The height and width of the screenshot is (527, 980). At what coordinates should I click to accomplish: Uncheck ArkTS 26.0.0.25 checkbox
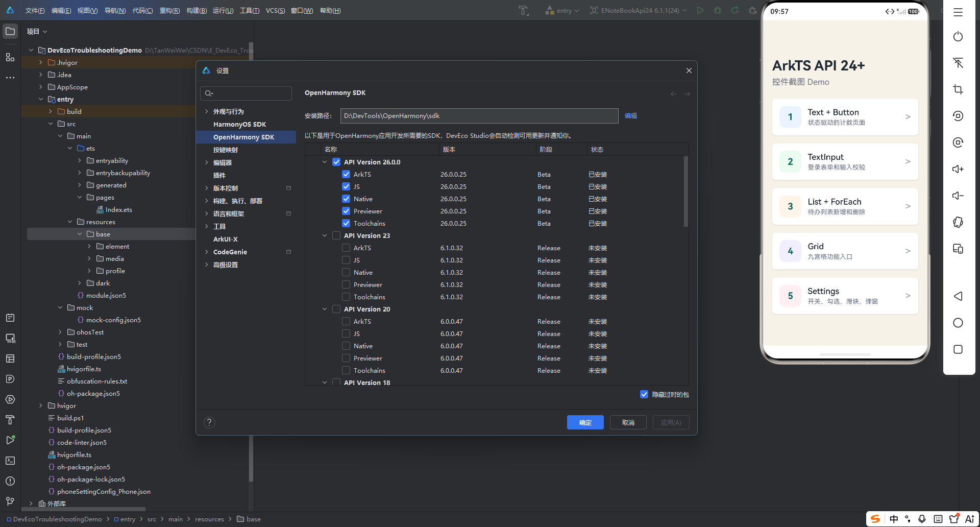point(346,174)
